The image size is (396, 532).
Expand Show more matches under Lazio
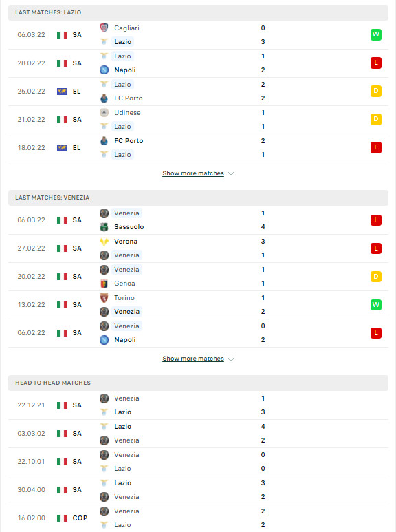pyautogui.click(x=193, y=173)
